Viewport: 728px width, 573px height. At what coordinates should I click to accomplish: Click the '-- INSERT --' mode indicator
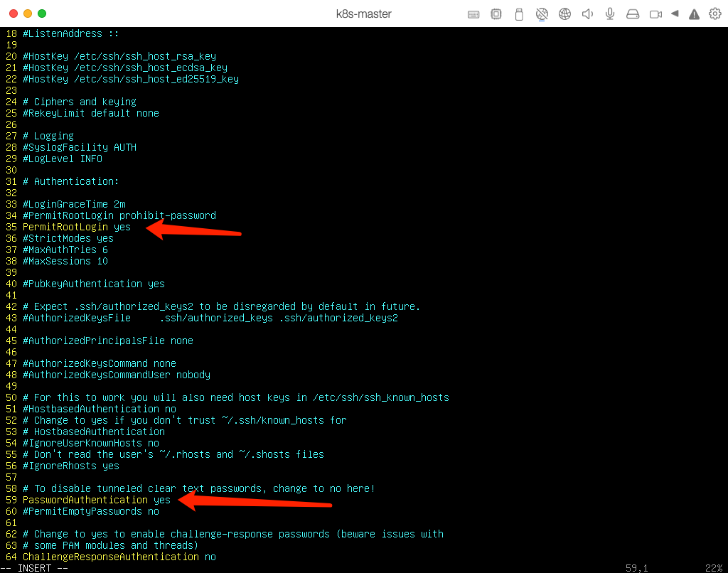point(34,568)
